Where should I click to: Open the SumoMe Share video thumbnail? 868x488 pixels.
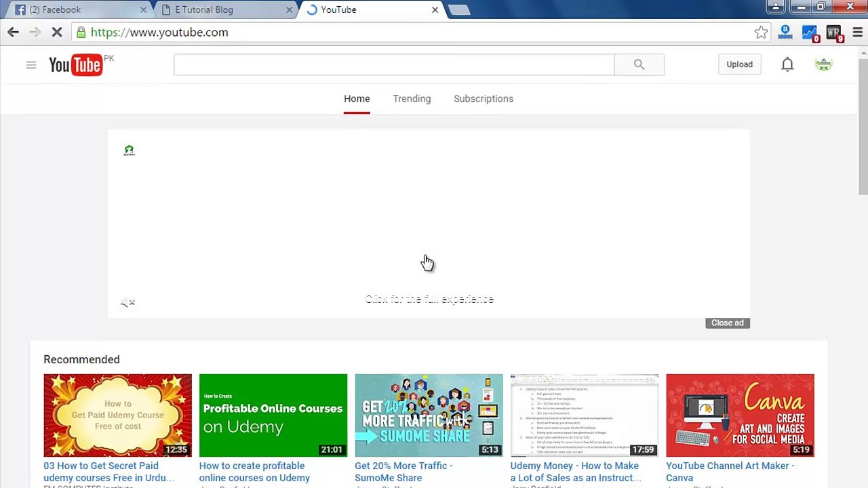point(429,415)
